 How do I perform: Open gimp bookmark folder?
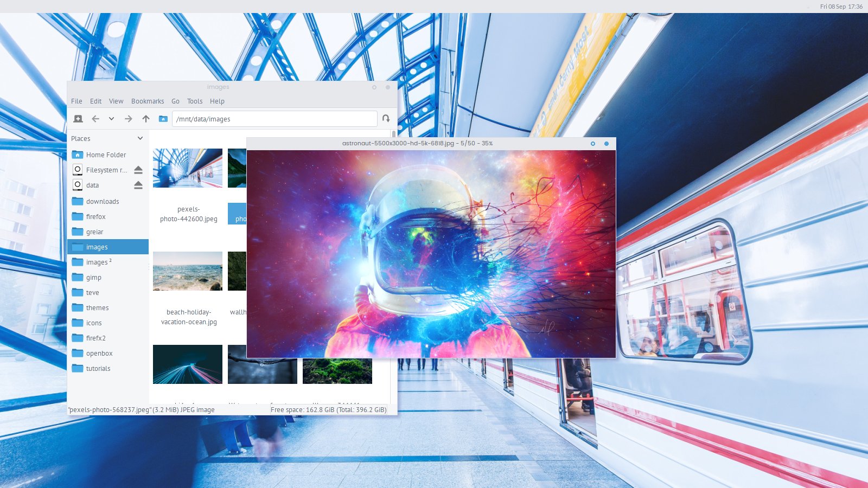click(x=108, y=278)
